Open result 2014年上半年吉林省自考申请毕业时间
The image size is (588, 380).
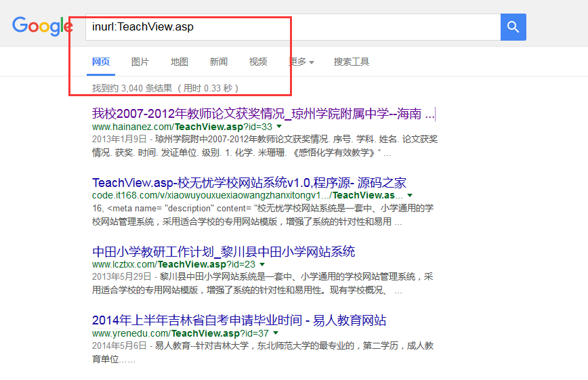239,320
